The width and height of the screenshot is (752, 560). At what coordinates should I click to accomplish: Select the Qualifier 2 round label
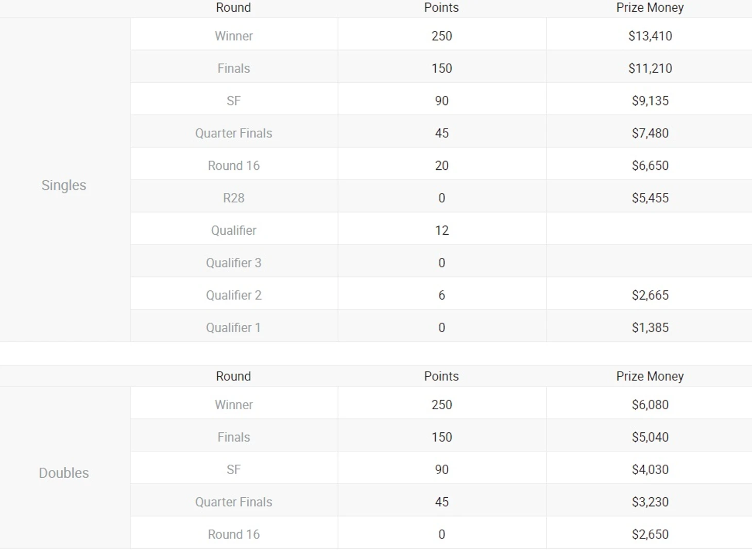pyautogui.click(x=234, y=295)
